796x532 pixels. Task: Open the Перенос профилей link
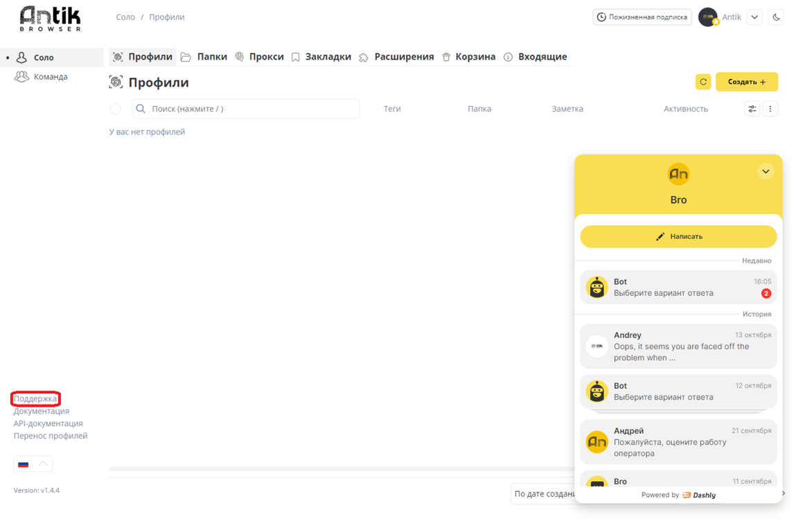click(51, 436)
